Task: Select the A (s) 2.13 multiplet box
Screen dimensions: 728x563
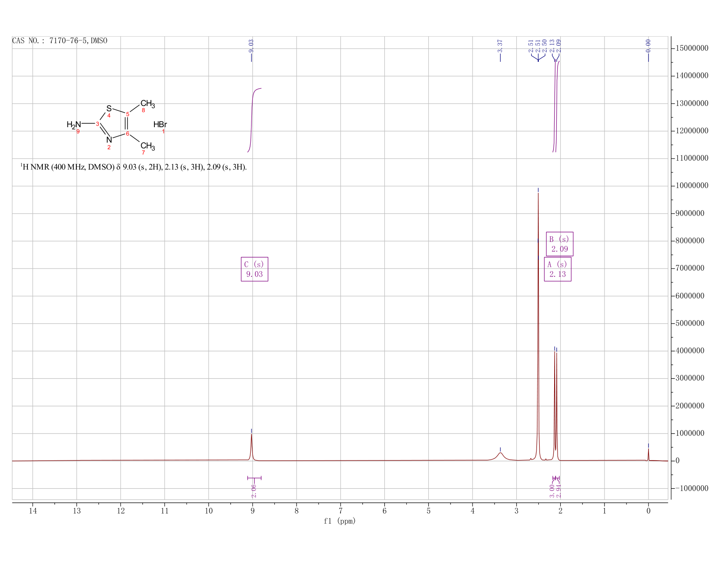Action: click(x=558, y=269)
